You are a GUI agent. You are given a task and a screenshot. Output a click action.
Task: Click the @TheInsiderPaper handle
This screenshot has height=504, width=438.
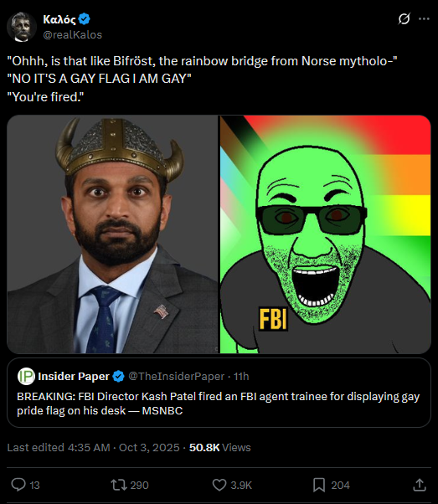pyautogui.click(x=176, y=377)
